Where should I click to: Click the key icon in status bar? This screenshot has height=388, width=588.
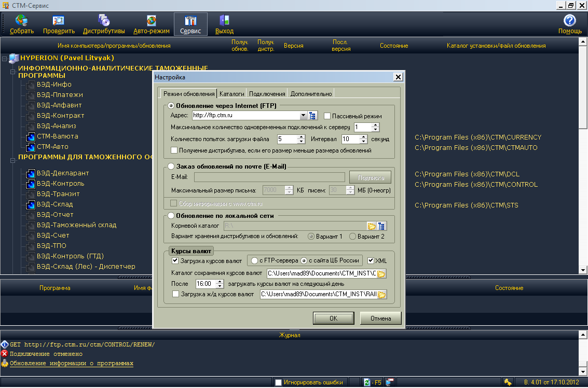508,382
